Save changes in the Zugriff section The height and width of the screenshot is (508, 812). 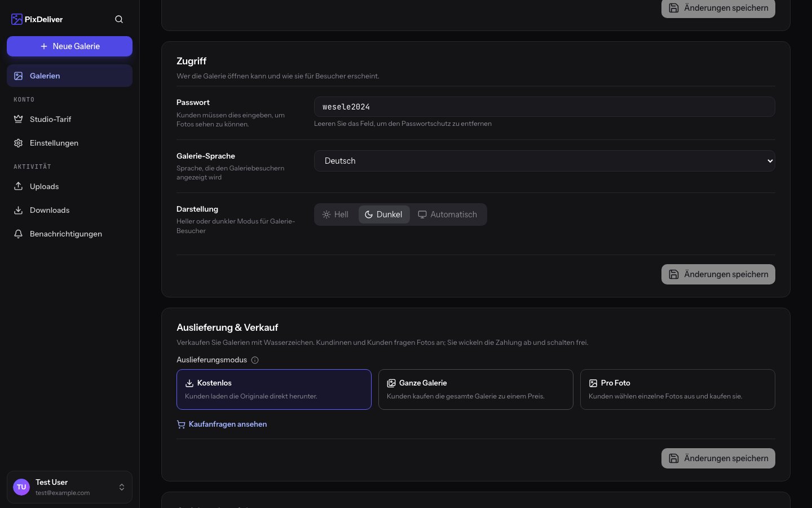(718, 274)
